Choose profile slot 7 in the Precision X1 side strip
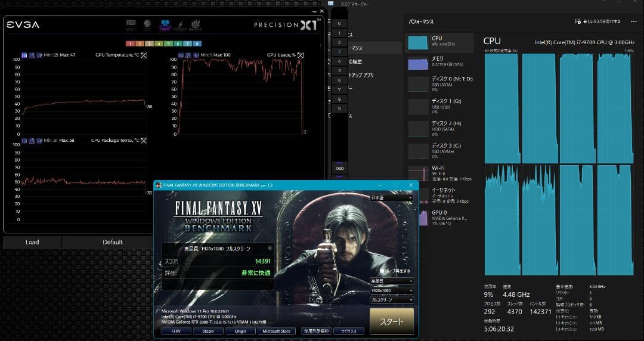 339,89
